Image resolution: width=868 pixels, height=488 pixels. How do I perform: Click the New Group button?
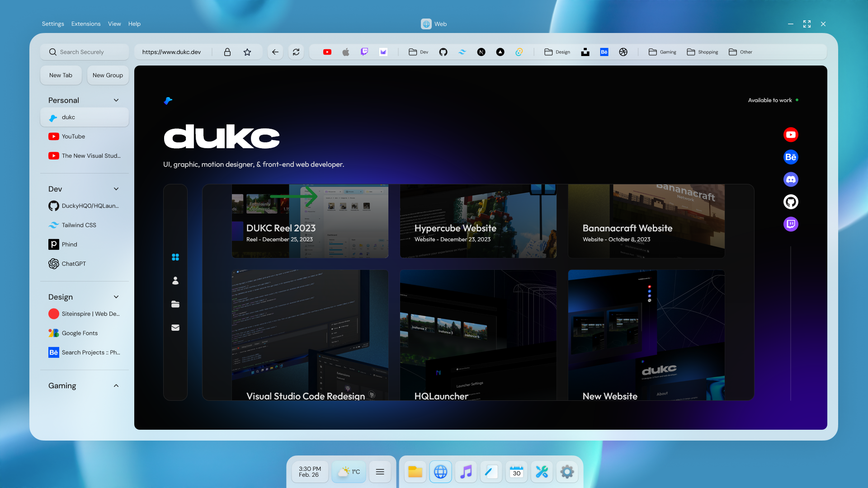[108, 75]
